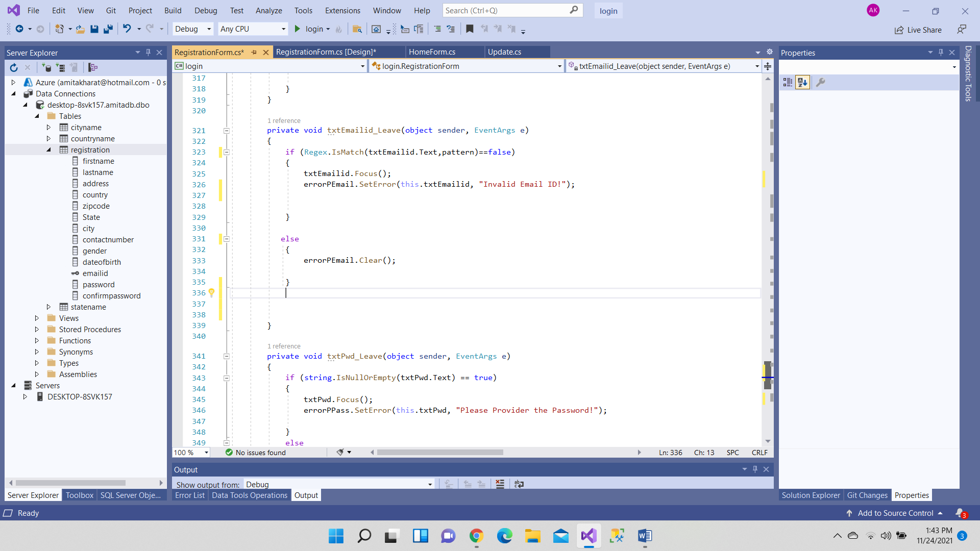Open the 100 % zoom dropdown

pyautogui.click(x=191, y=453)
